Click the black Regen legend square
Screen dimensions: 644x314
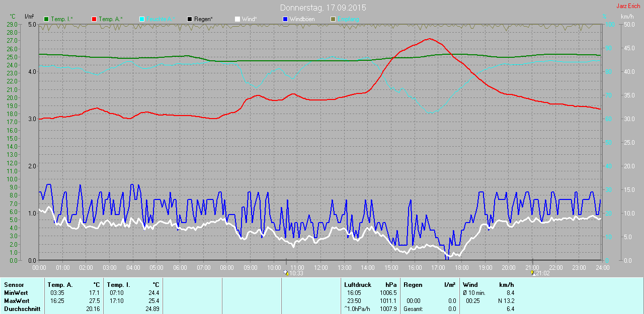point(190,19)
